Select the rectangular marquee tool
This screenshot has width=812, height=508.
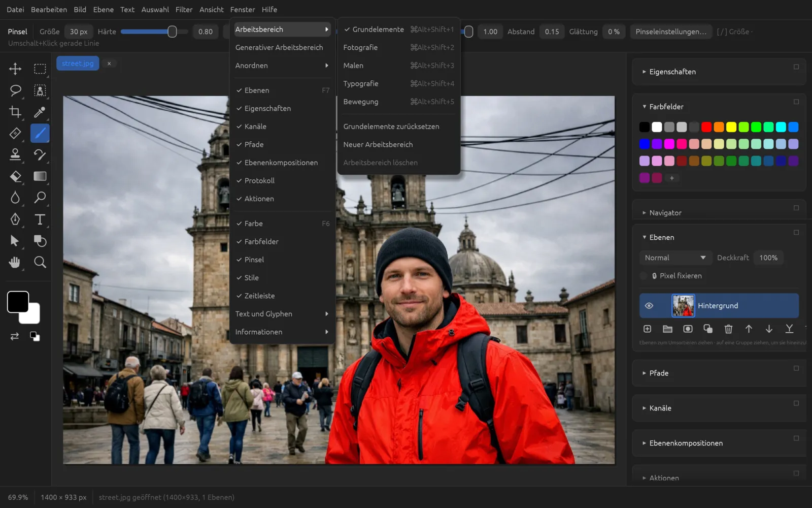pyautogui.click(x=40, y=69)
